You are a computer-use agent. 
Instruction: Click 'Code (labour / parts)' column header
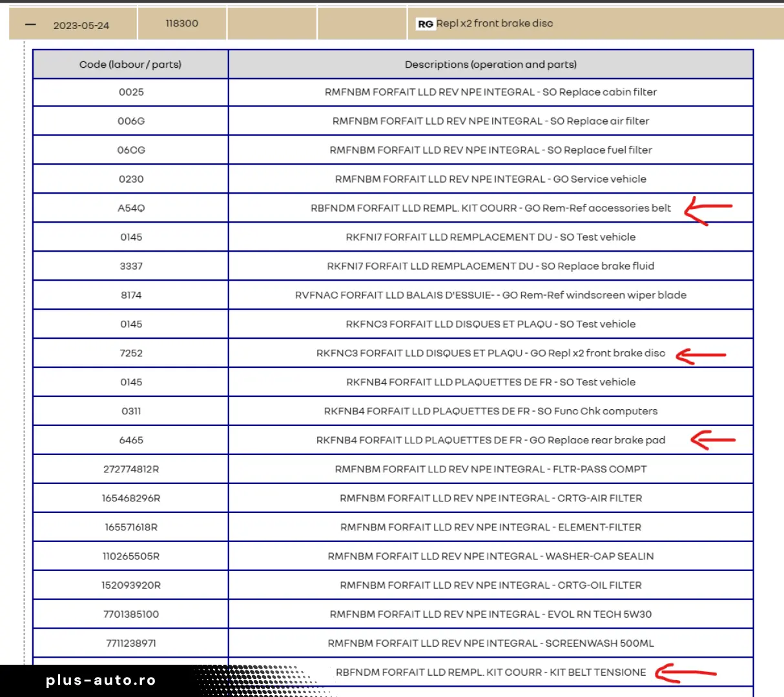coord(130,65)
